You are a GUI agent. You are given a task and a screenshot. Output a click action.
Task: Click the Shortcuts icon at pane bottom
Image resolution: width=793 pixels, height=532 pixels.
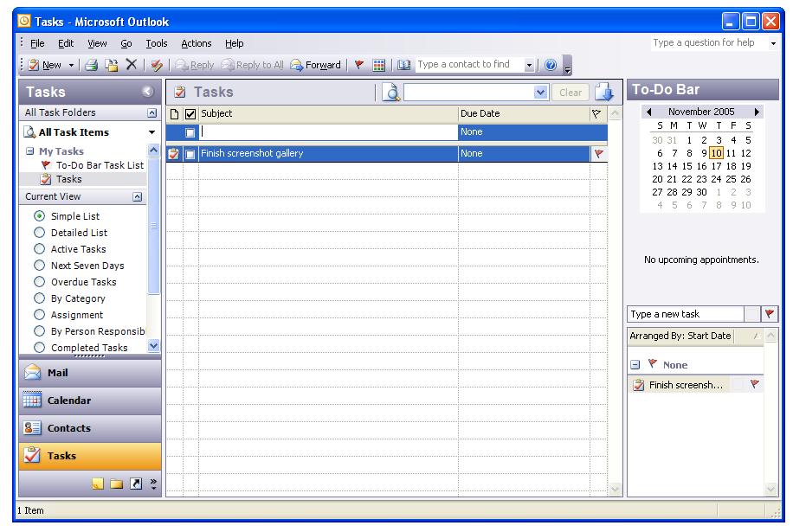136,484
